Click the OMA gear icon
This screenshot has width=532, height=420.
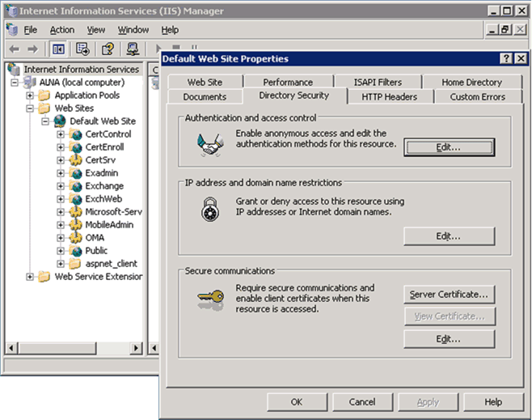(x=76, y=238)
